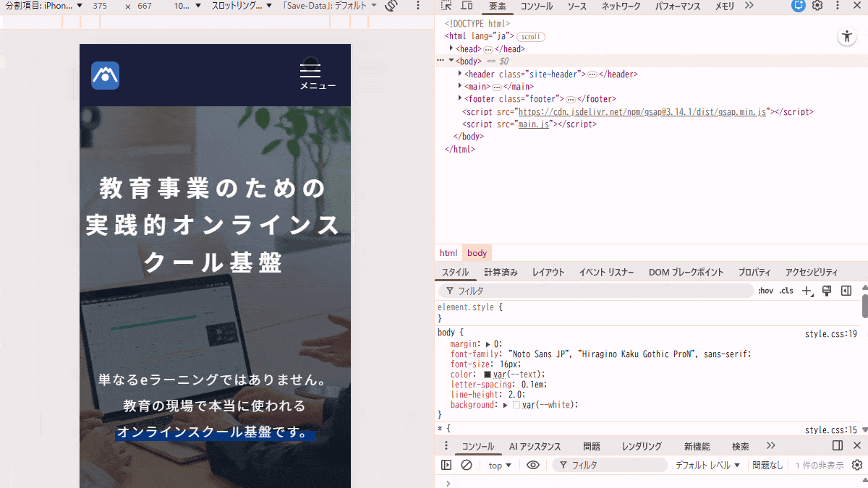Open the レイアウト tab in the styles pane
Image resolution: width=868 pixels, height=488 pixels.
[548, 273]
